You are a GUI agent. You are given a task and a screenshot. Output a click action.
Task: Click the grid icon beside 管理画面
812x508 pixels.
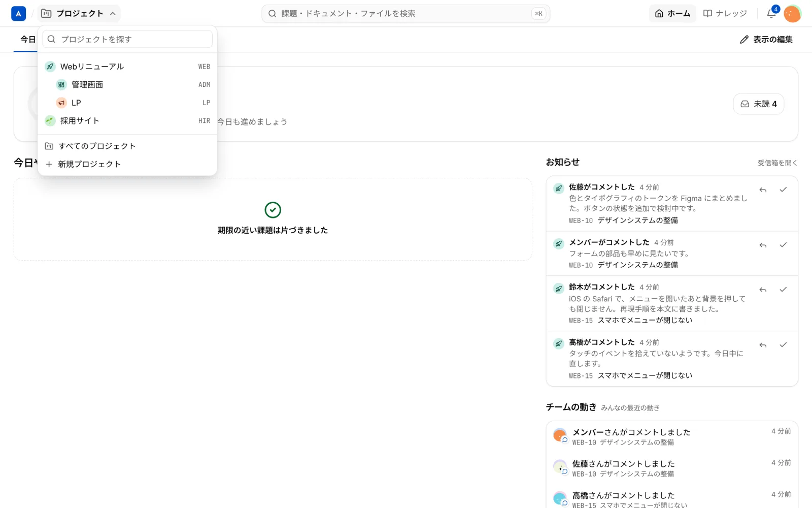[x=61, y=85]
